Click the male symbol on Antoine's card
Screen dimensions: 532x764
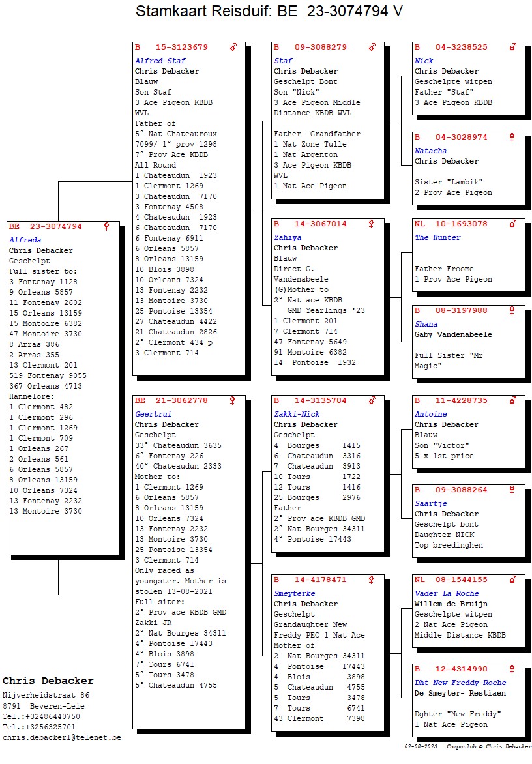513,400
